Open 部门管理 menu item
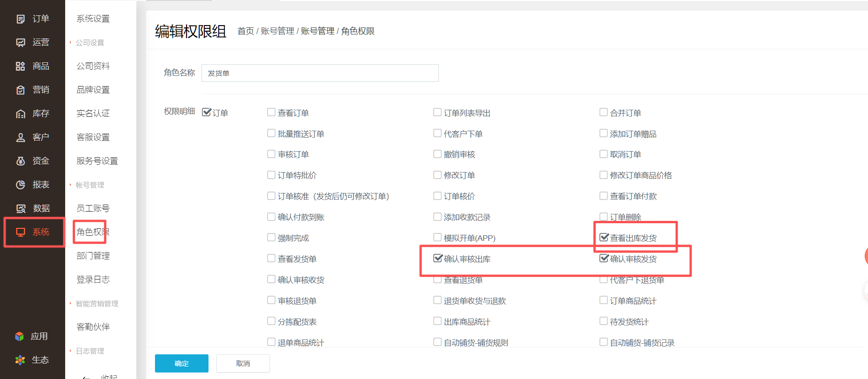This screenshot has height=379, width=868. 93,256
